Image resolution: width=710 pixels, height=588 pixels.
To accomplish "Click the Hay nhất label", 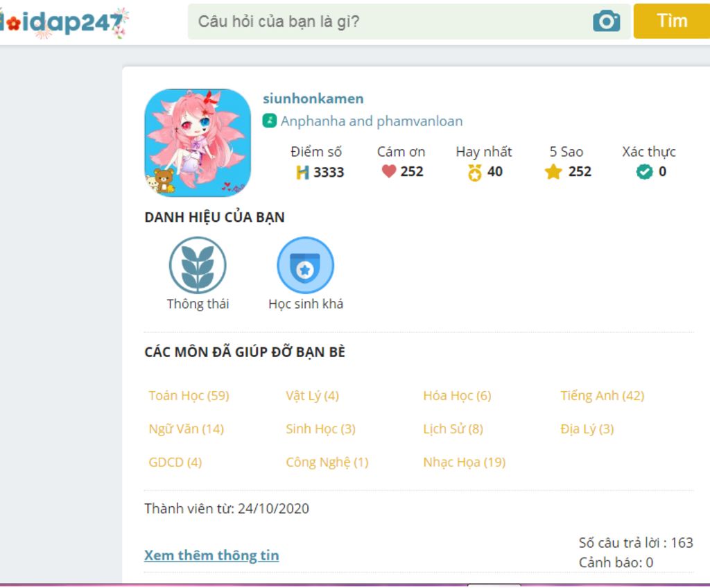I will [483, 151].
